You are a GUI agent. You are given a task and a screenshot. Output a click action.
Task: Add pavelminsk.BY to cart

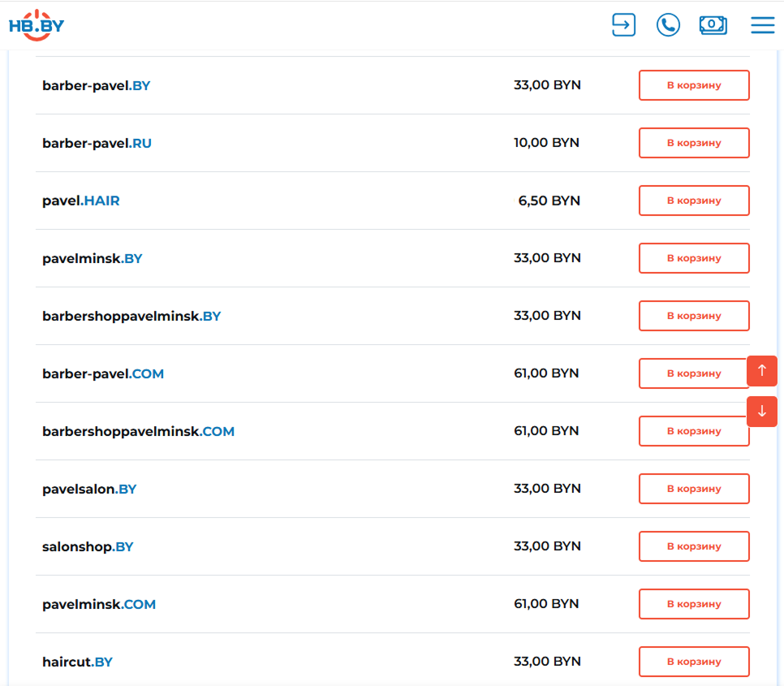[693, 258]
